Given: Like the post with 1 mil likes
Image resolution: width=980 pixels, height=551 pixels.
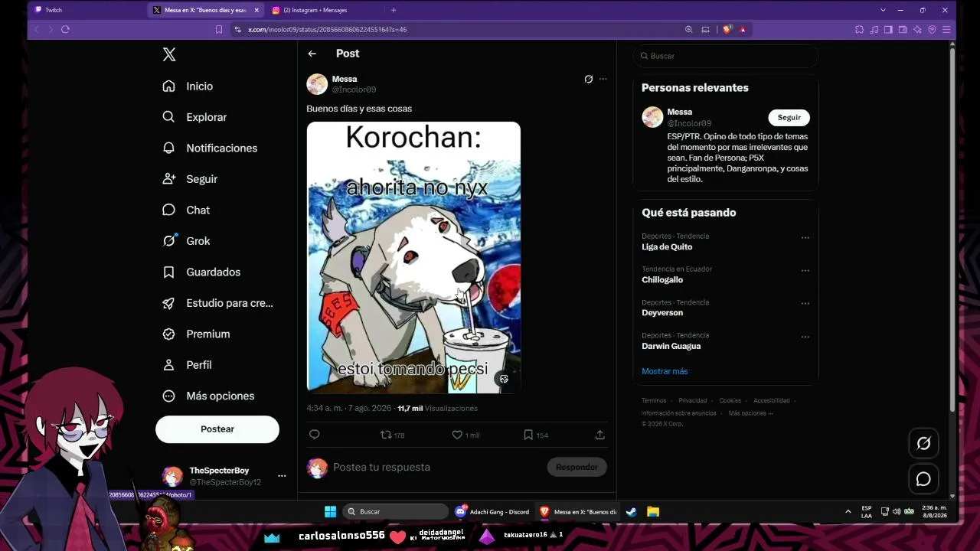Looking at the screenshot, I should 465,435.
